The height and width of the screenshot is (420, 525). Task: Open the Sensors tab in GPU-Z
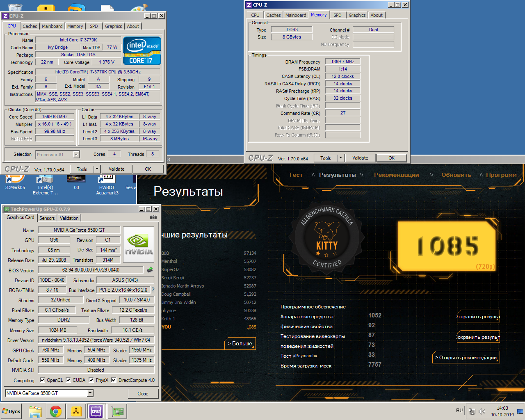pyautogui.click(x=47, y=218)
